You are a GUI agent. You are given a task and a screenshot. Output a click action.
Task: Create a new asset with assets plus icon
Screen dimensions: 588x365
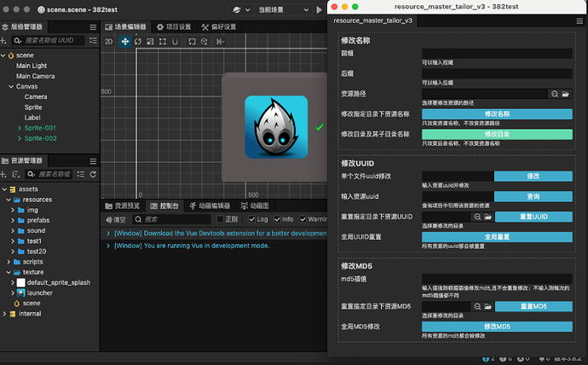(3, 175)
